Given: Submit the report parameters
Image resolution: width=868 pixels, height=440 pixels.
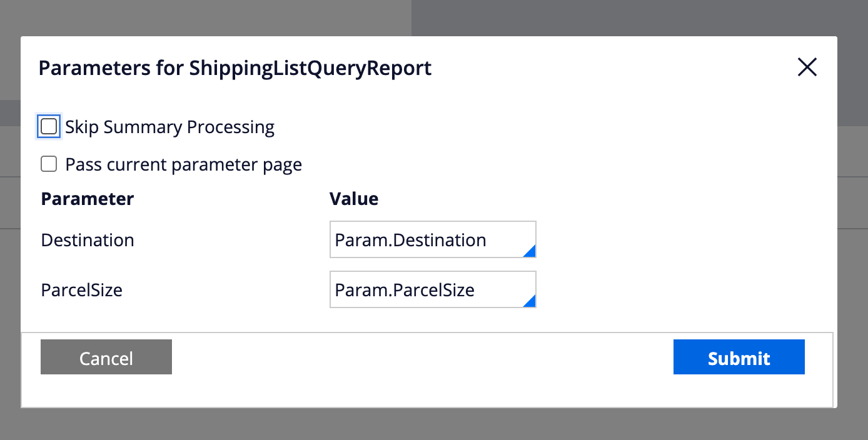Looking at the screenshot, I should point(739,357).
